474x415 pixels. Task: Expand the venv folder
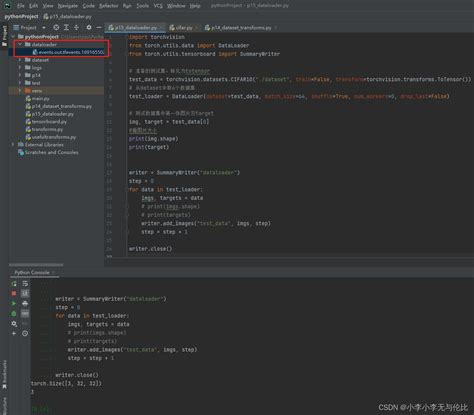click(20, 91)
